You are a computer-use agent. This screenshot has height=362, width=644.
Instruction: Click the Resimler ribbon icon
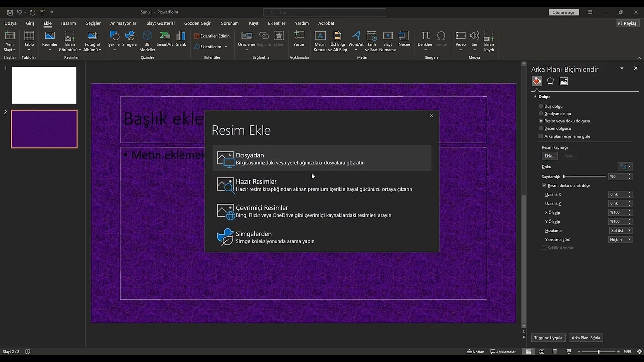tap(50, 41)
